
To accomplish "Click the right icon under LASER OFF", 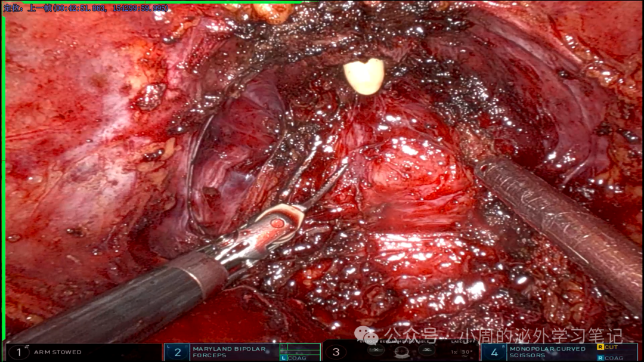I will point(427,351).
